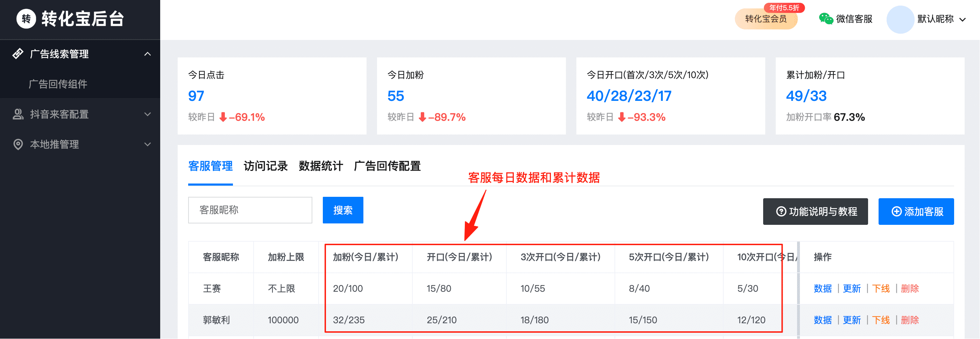
Task: Click 删除 link for 郭敏利
Action: pyautogui.click(x=910, y=320)
